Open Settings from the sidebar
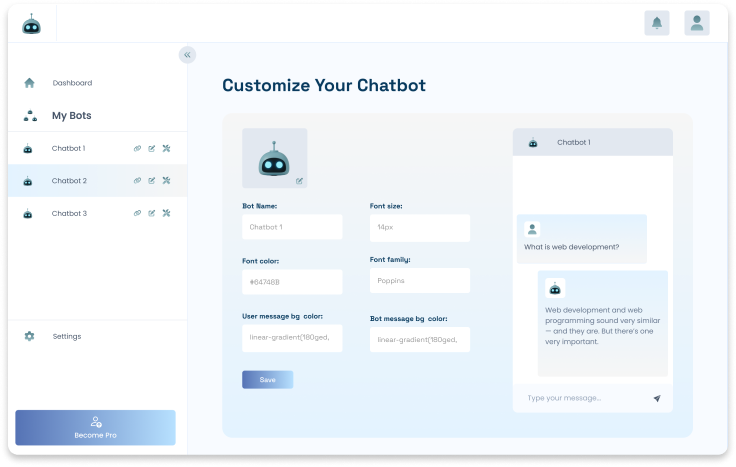This screenshot has width=736, height=467. pyautogui.click(x=67, y=336)
